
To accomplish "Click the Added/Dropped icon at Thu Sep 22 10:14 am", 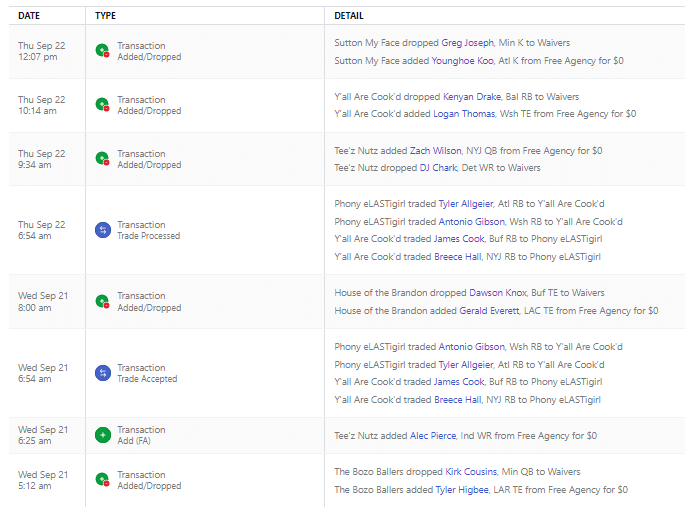I will point(102,105).
